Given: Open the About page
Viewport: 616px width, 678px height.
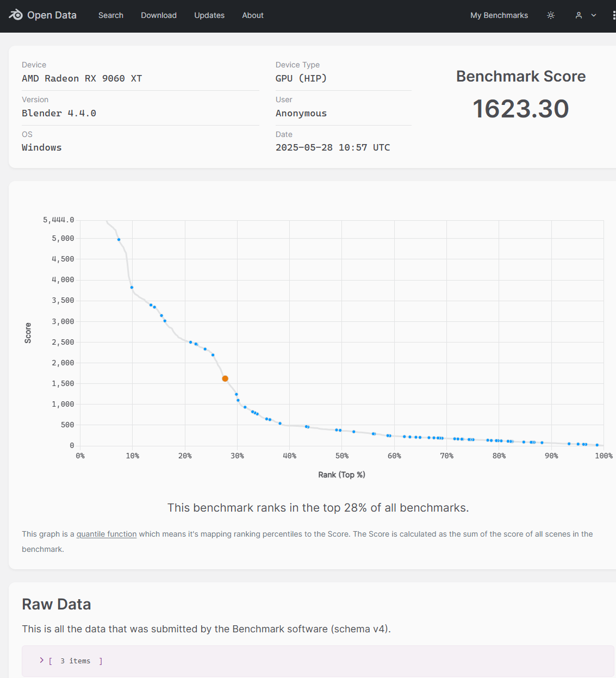Looking at the screenshot, I should pos(253,15).
